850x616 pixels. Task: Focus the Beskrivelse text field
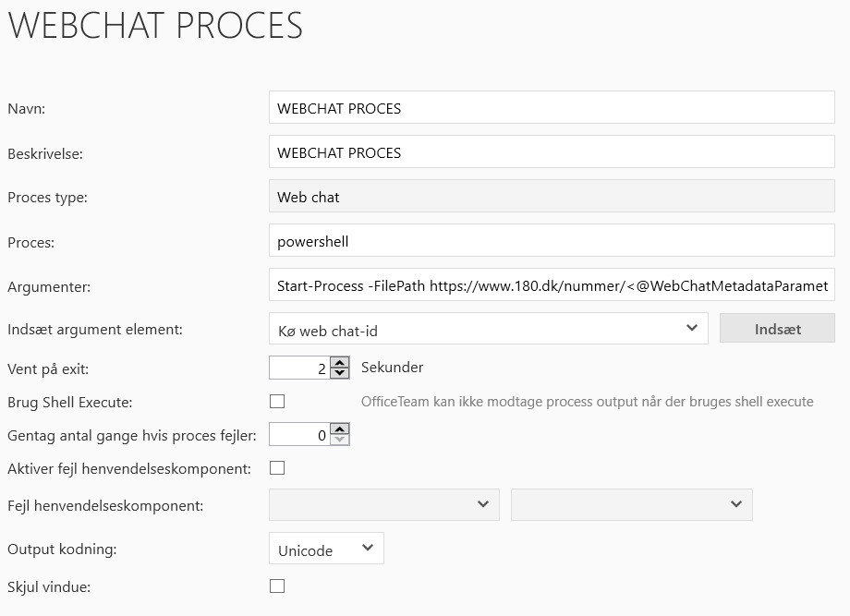[x=552, y=152]
